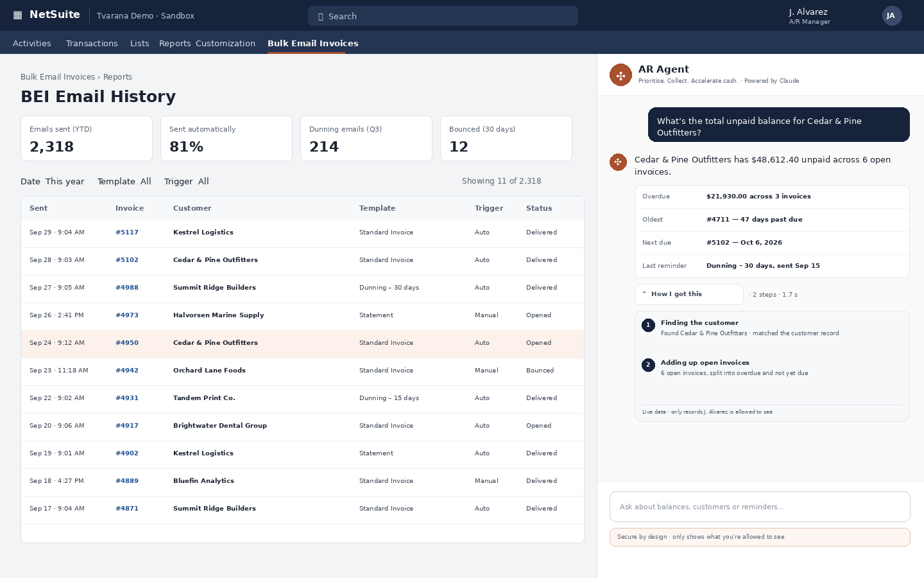Sort the table by the Sent column header
924x578 pixels.
38,208
